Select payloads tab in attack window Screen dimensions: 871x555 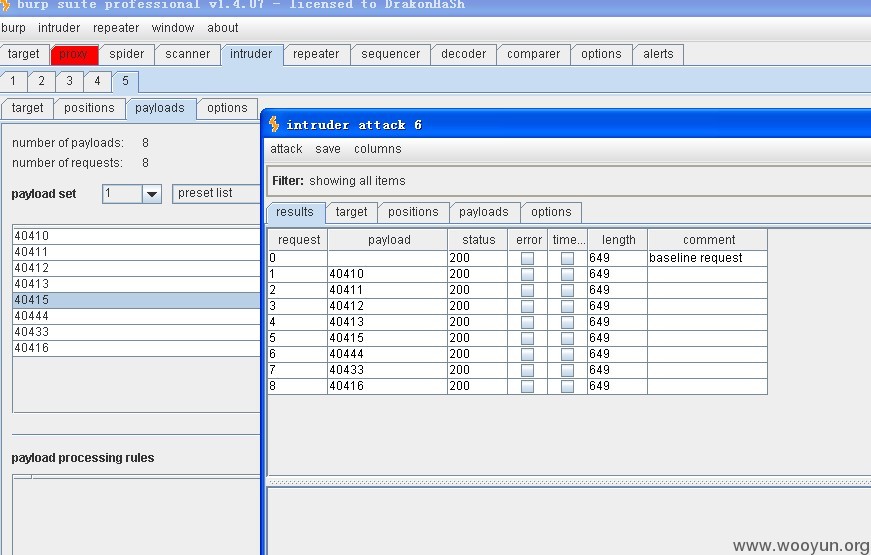[x=484, y=212]
